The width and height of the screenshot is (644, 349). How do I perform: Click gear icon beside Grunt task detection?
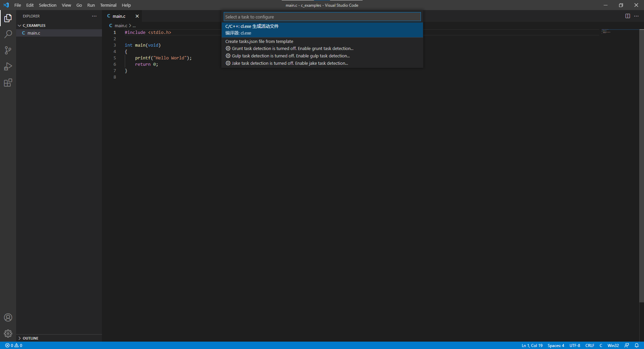point(228,48)
